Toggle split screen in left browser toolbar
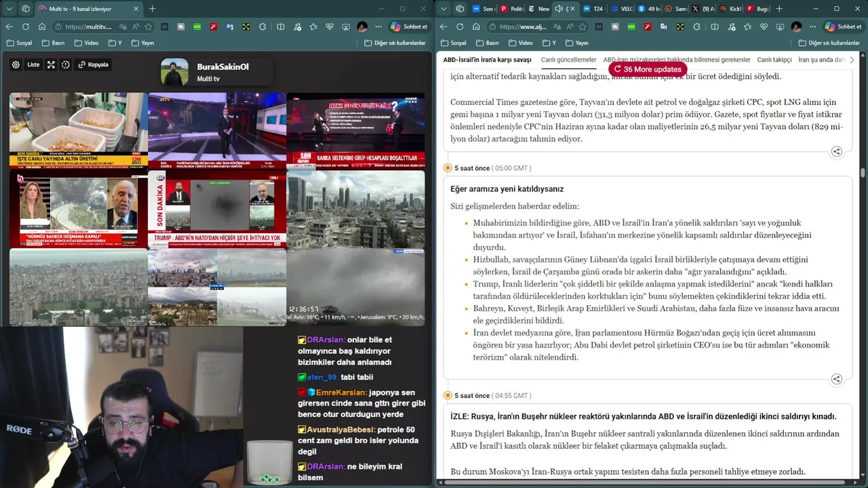 (x=281, y=26)
